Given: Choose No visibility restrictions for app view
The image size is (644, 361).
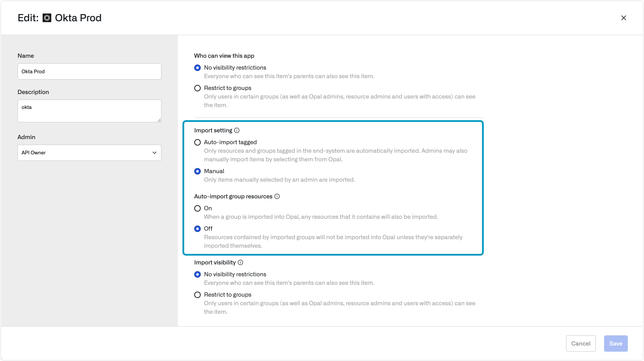Looking at the screenshot, I should pos(197,68).
